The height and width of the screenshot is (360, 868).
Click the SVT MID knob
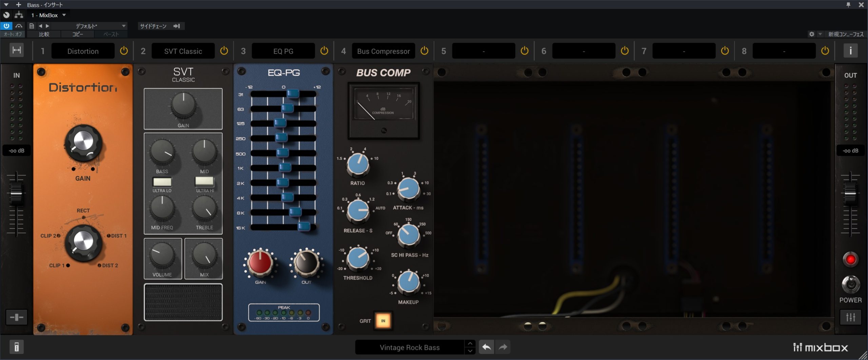tap(204, 152)
